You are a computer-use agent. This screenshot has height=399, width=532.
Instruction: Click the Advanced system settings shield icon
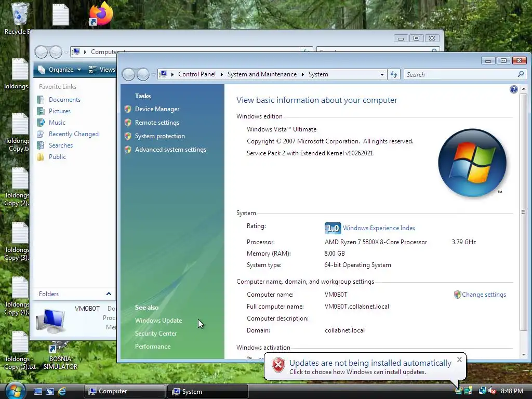128,150
